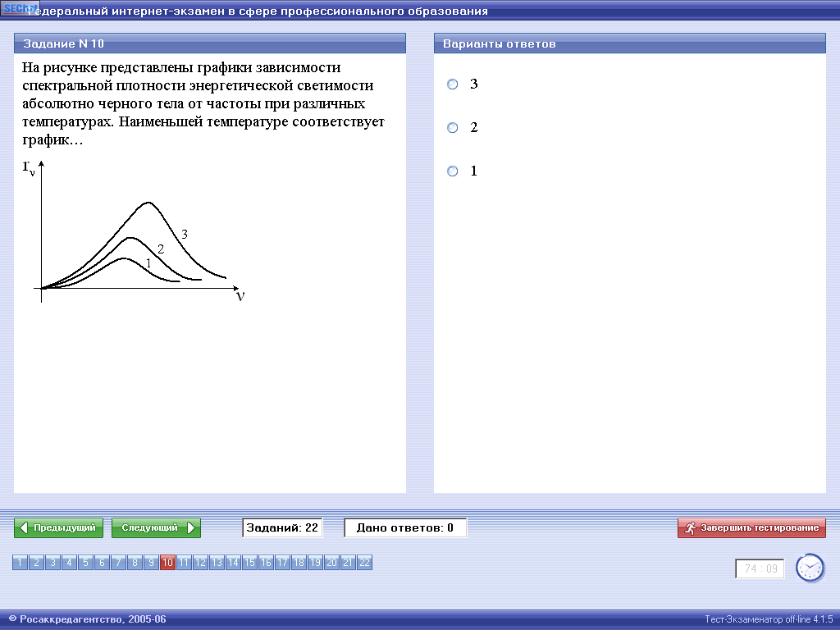Jump to question 18 in navigator
The width and height of the screenshot is (840, 630).
point(299,563)
